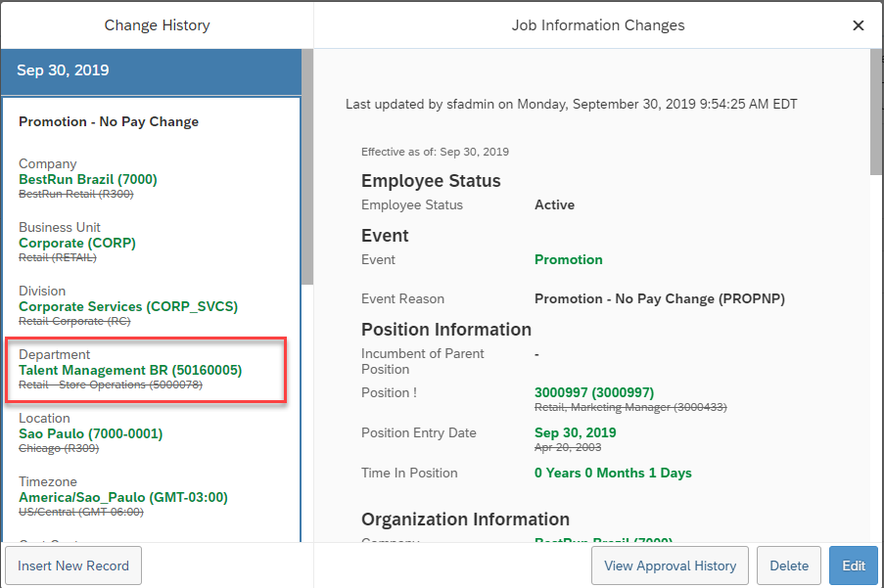884x588 pixels.
Task: Click the Sep 30, 2019 position entry date
Action: (575, 432)
